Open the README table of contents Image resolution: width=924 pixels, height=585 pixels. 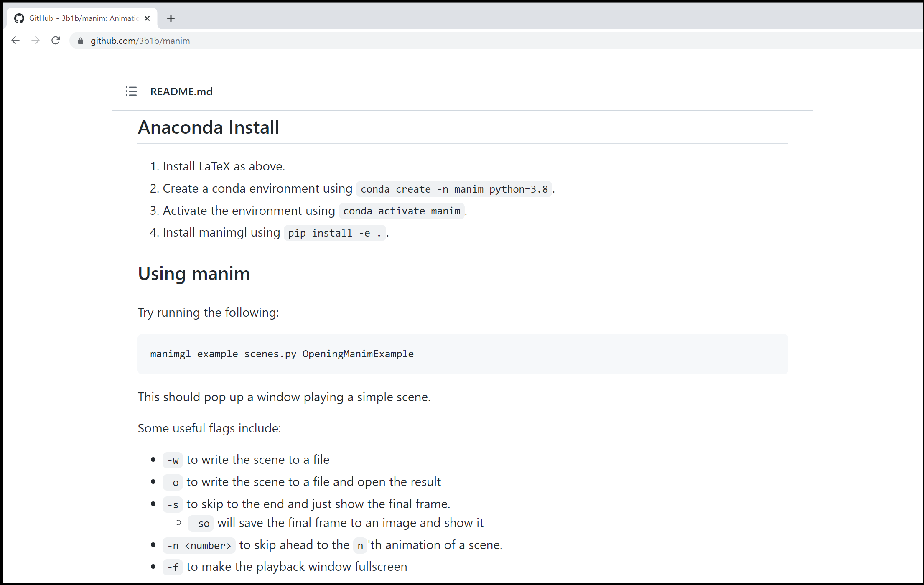[131, 92]
